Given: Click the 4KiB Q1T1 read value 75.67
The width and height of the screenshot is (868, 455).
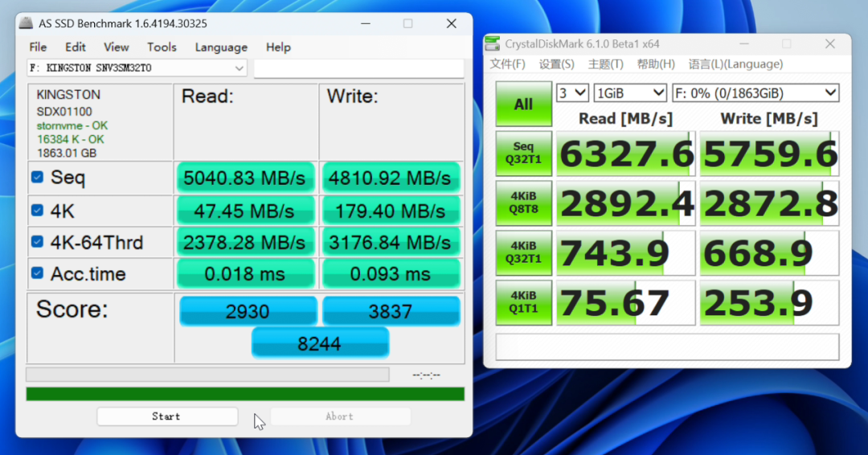Looking at the screenshot, I should [x=625, y=303].
